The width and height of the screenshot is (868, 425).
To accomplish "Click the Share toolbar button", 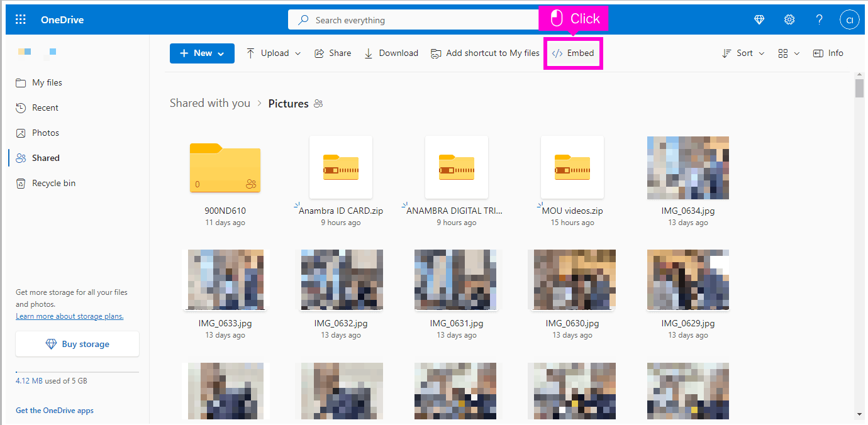I will 333,53.
